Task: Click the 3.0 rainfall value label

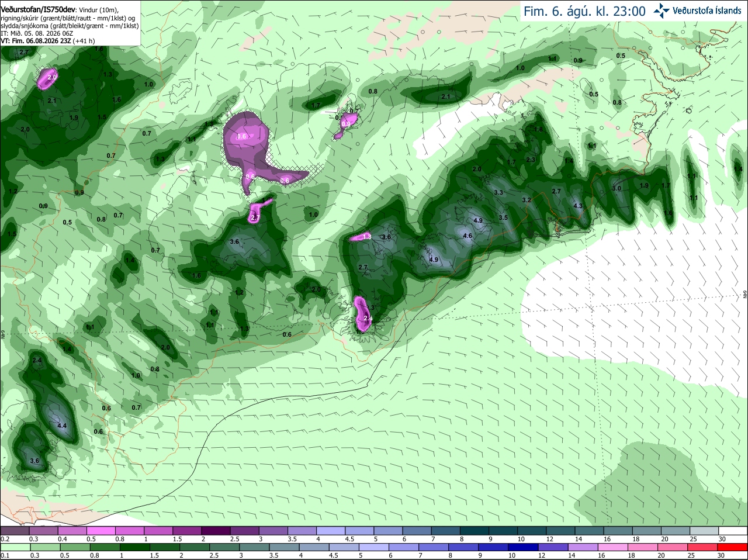Action: point(617,188)
